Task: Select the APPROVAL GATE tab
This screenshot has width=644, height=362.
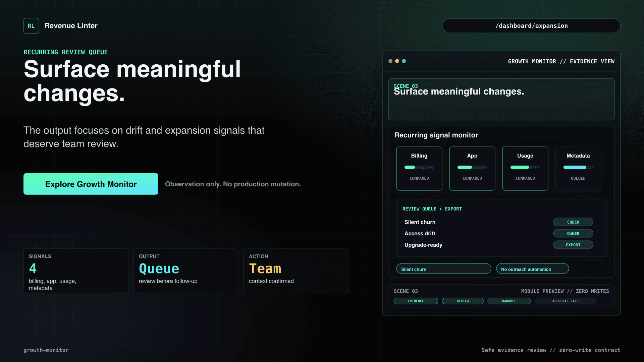Action: point(566,301)
